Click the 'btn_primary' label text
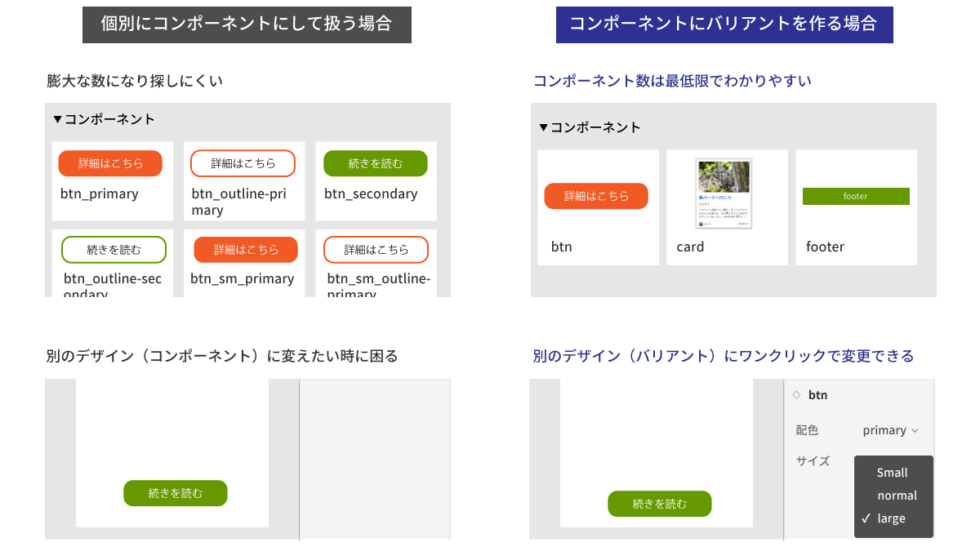 pyautogui.click(x=100, y=194)
